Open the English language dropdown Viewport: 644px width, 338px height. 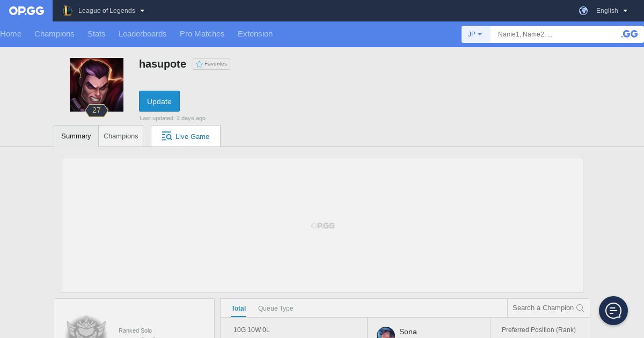(x=612, y=11)
